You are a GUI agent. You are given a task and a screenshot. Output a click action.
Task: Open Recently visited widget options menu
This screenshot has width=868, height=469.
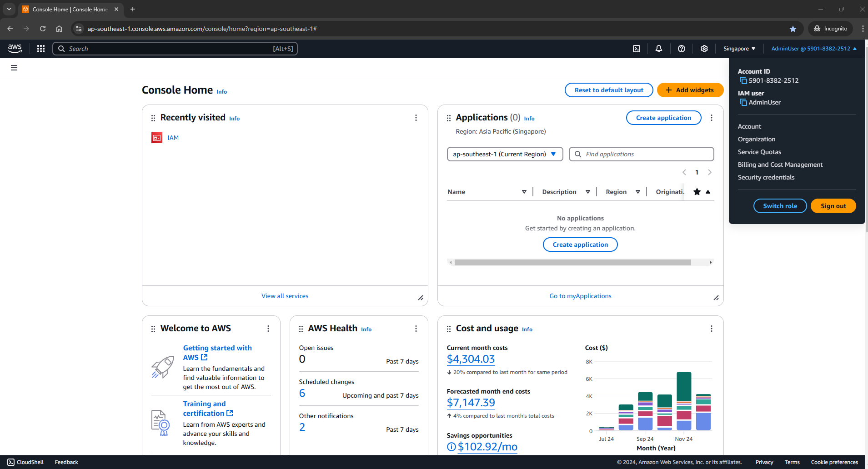tap(416, 118)
